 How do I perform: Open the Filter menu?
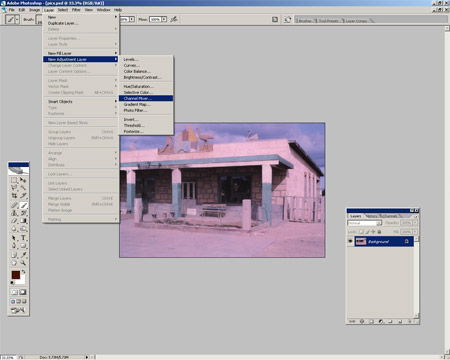click(x=76, y=10)
